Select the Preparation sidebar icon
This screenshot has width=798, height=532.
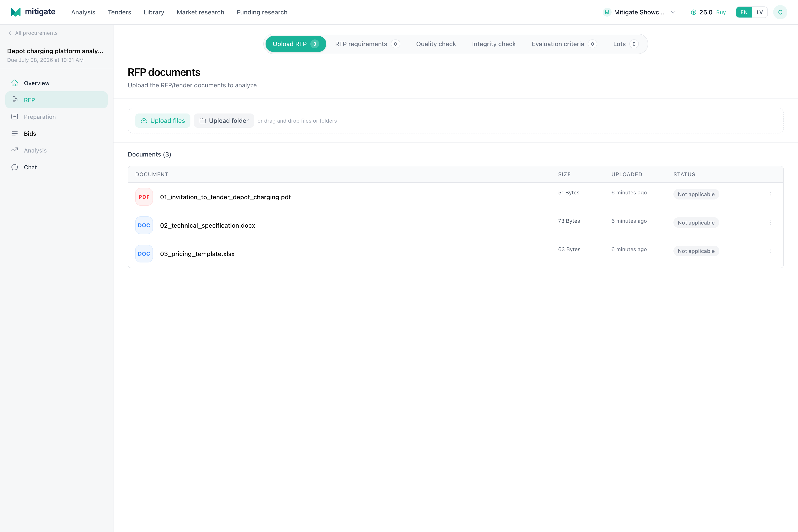pyautogui.click(x=15, y=117)
